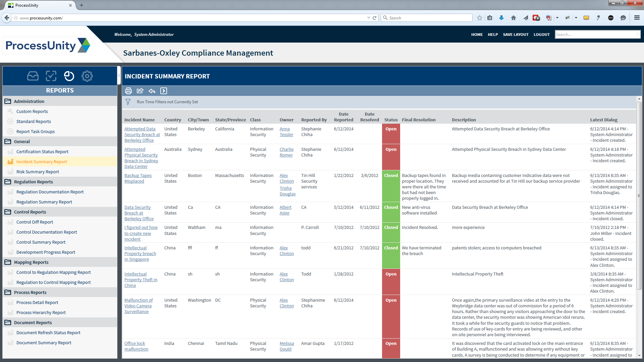
Task: Collapse the Regulation Reports section
Action: point(7,181)
